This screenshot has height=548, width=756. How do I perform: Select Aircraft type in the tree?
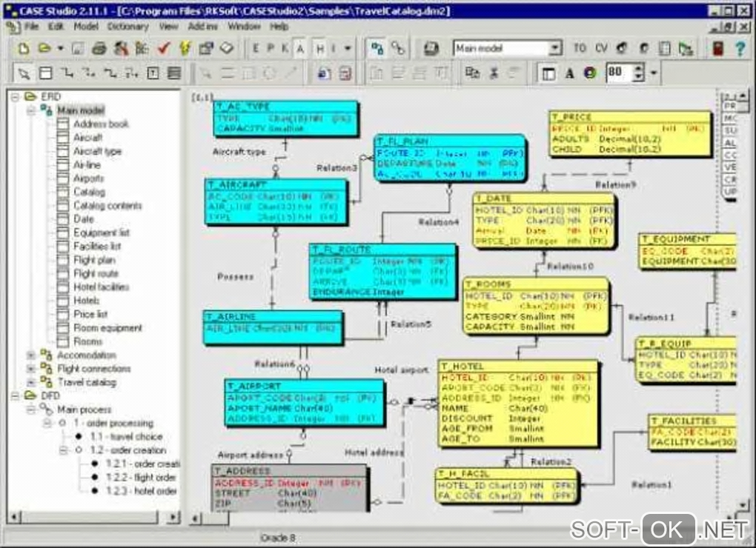(97, 151)
